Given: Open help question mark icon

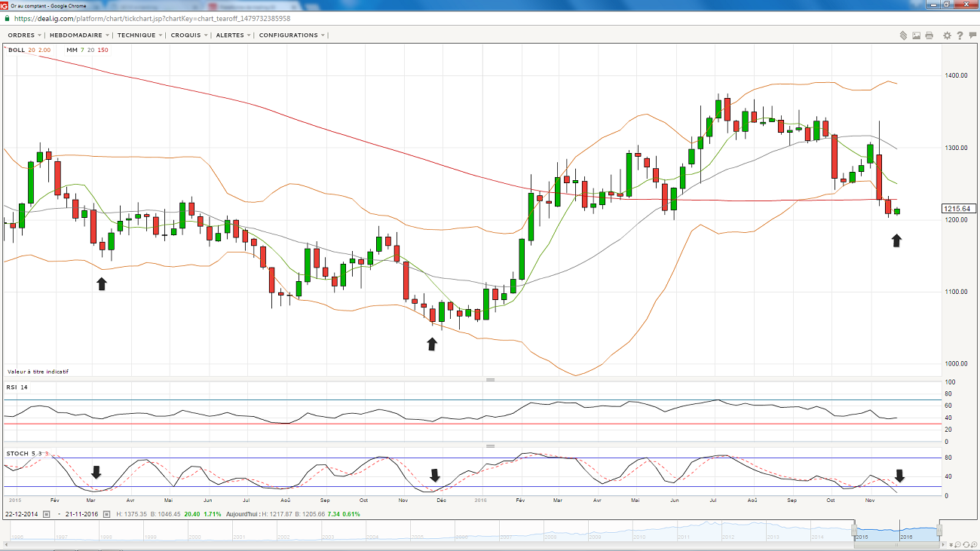Looking at the screenshot, I should pyautogui.click(x=959, y=35).
